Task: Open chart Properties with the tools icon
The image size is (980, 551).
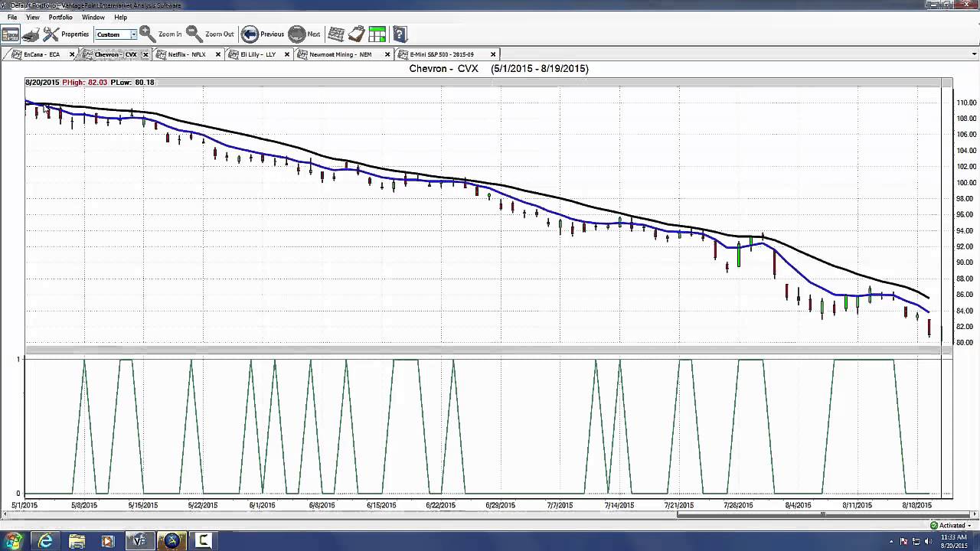Action: (51, 34)
